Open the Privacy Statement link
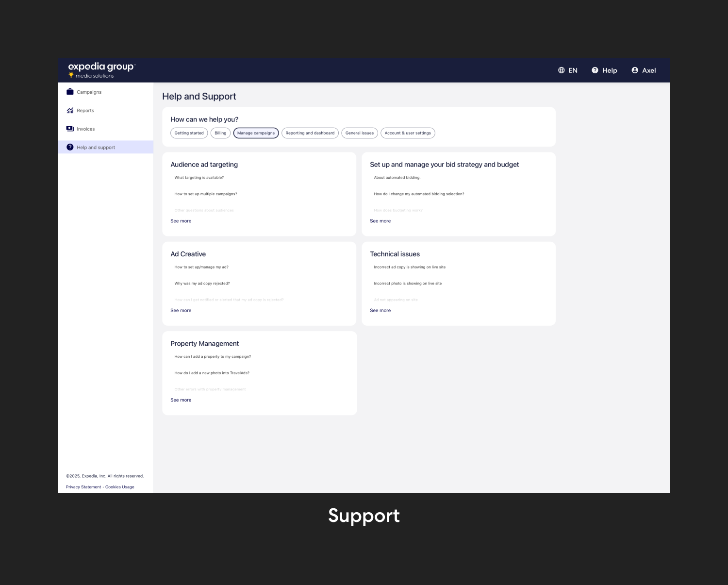The height and width of the screenshot is (585, 728). (83, 486)
